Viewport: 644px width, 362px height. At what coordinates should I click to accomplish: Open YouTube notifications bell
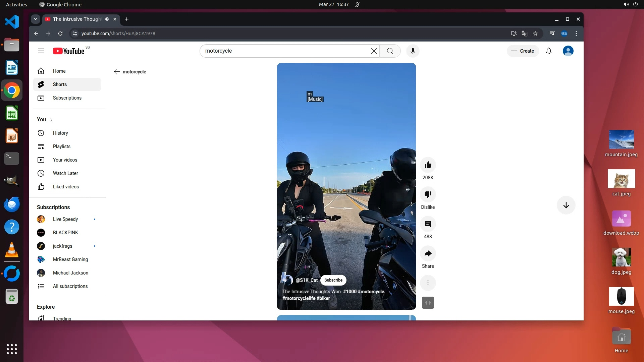pyautogui.click(x=549, y=51)
